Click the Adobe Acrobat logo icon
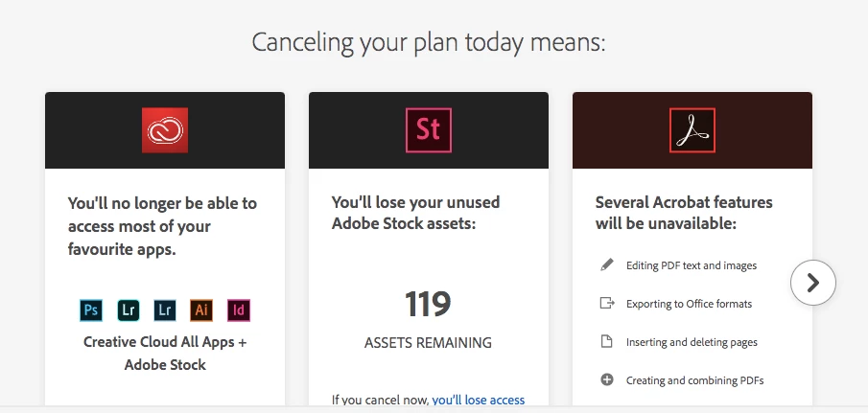This screenshot has height=413, width=868. [x=692, y=130]
